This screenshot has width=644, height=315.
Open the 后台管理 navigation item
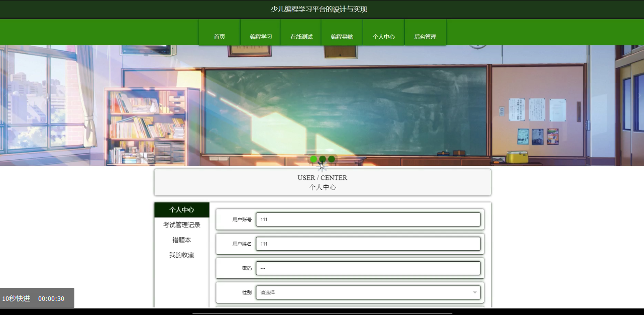click(425, 33)
